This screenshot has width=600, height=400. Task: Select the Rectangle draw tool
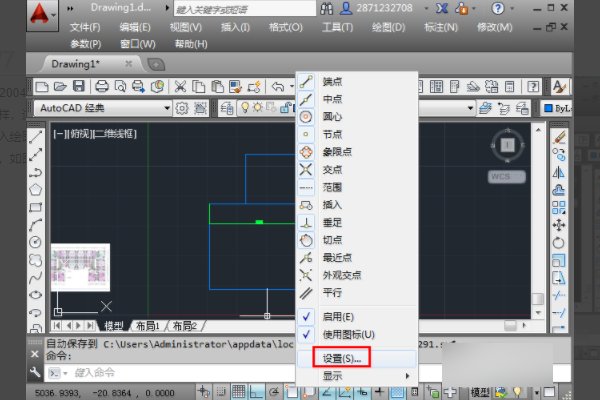[35, 207]
